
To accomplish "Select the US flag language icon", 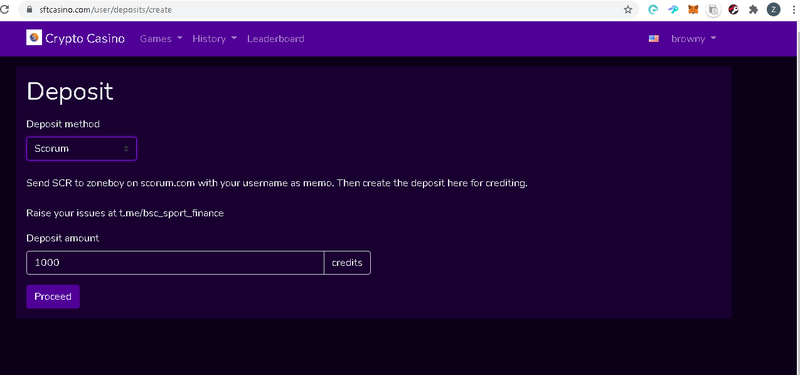I will click(654, 39).
